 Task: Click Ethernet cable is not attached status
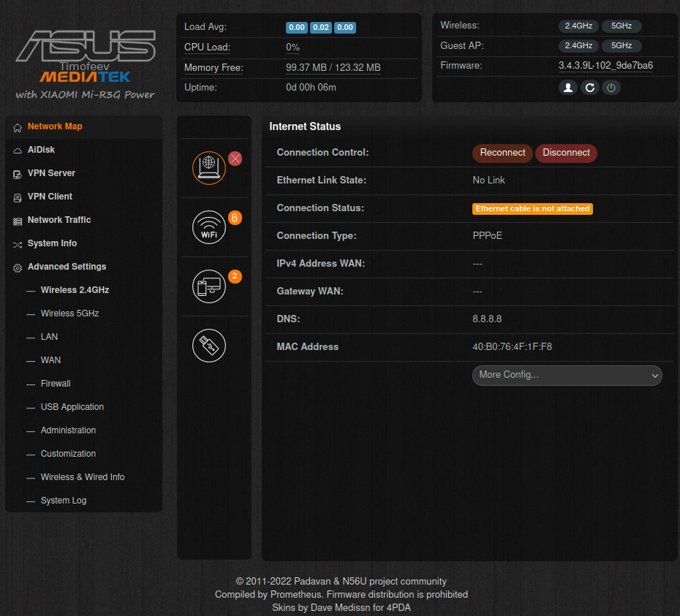tap(532, 209)
